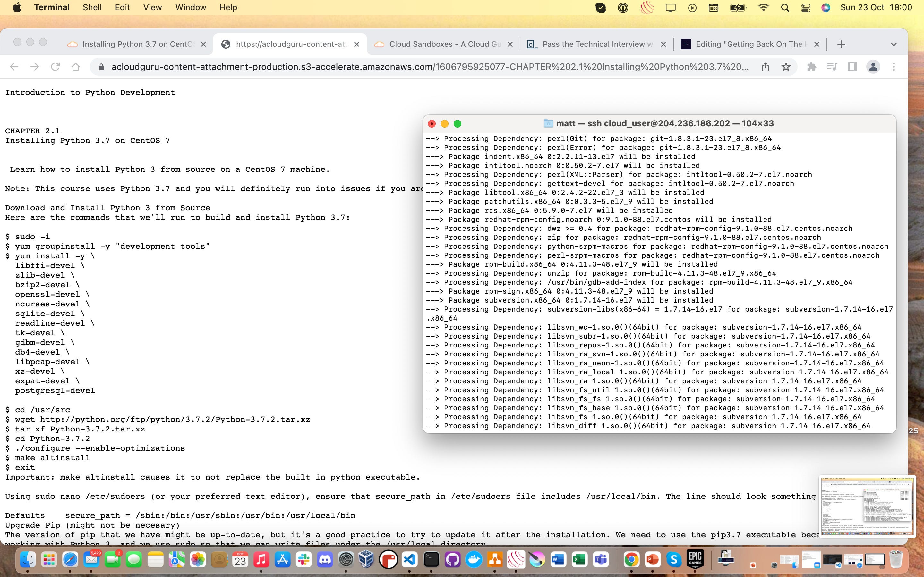Image resolution: width=924 pixels, height=577 pixels.
Task: Open macOS Control Center toggles
Action: tap(805, 8)
